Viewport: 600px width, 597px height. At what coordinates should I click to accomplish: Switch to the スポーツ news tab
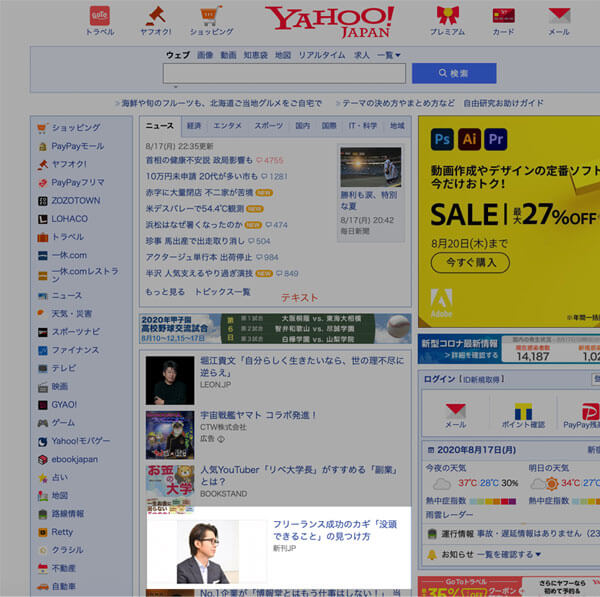tap(268, 126)
